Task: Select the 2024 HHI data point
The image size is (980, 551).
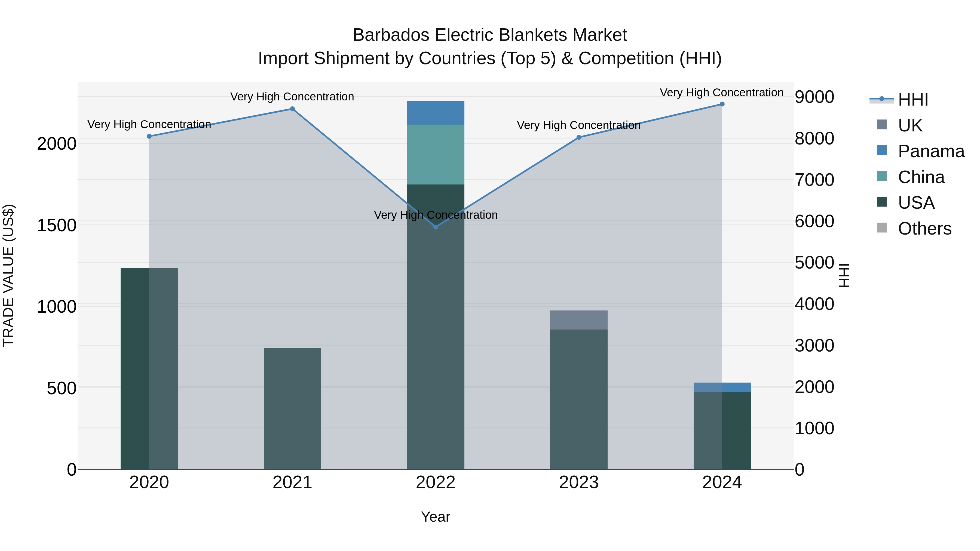Action: 722,104
